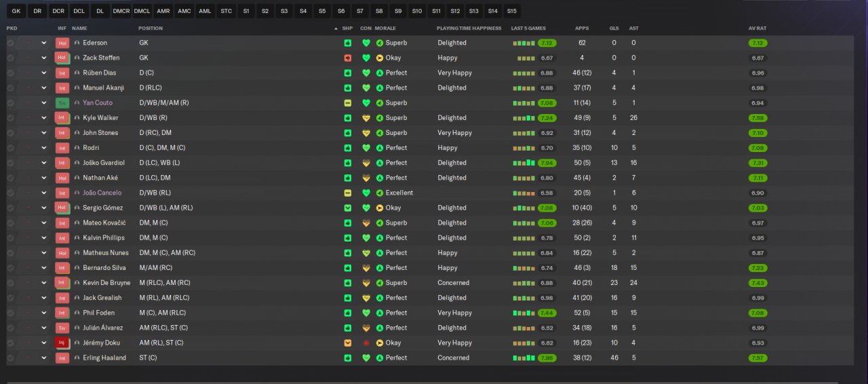Open the selection dropdown chevron for Rúben Dias

(44, 73)
